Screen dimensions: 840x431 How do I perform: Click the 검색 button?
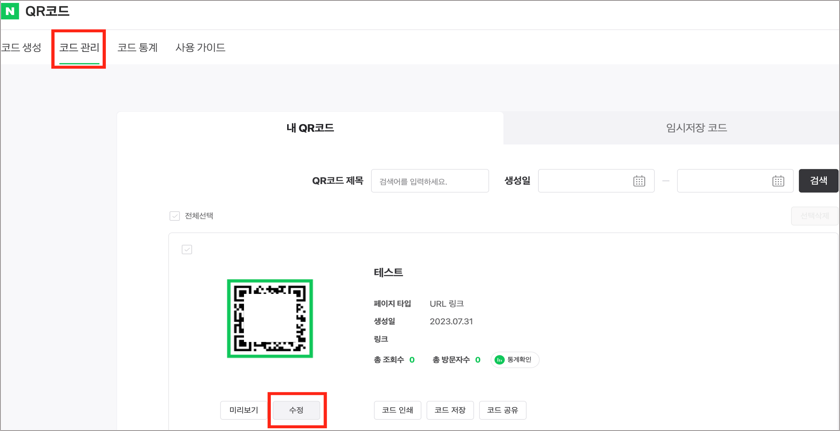click(819, 181)
